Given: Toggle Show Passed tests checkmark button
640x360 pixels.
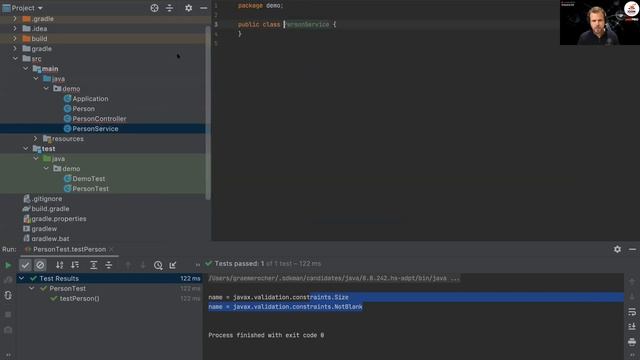Looking at the screenshot, I should tap(25, 265).
